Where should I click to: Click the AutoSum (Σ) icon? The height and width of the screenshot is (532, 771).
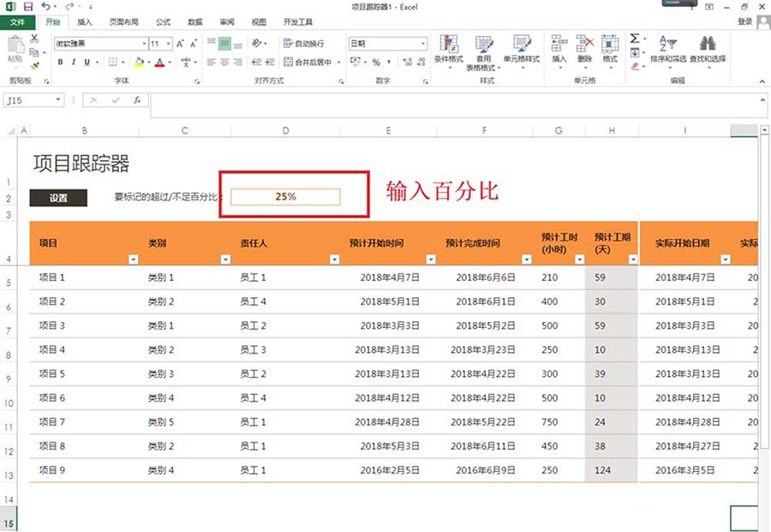pos(636,39)
